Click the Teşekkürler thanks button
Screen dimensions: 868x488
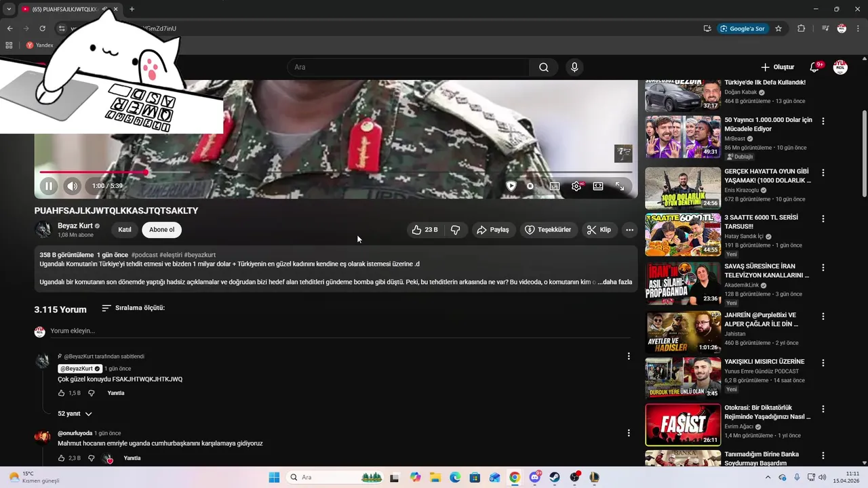[x=549, y=230]
